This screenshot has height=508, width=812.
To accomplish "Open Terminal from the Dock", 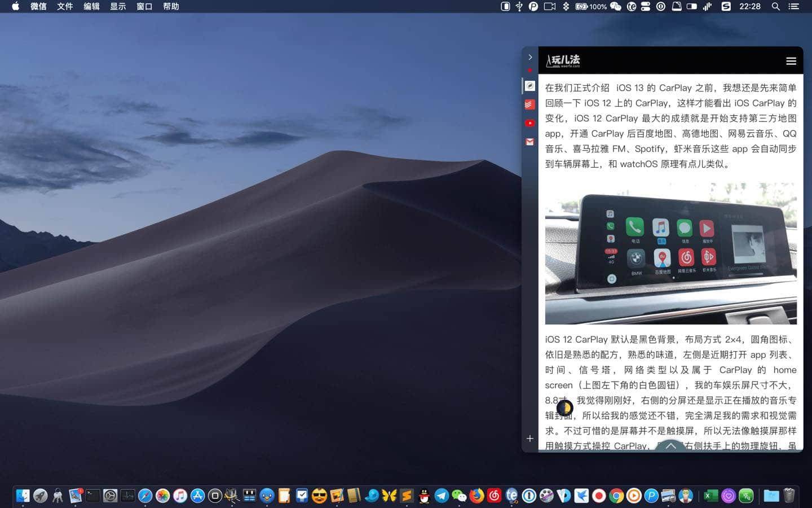I will coord(92,496).
